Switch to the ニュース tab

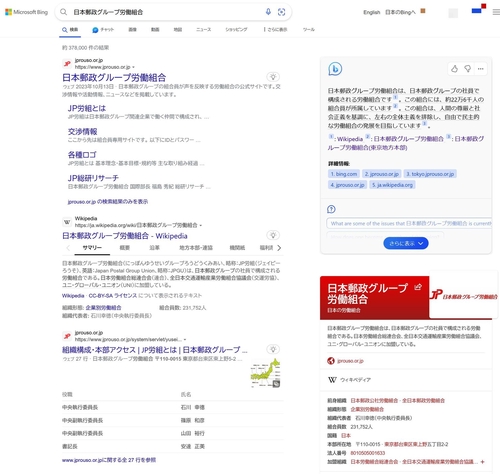[x=203, y=30]
